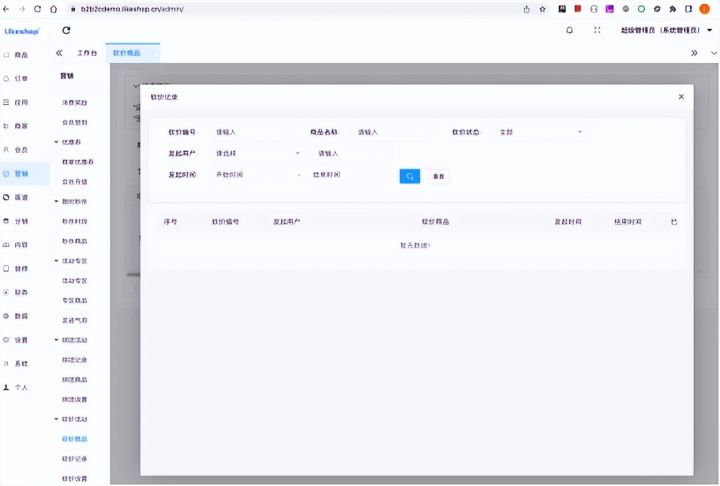Open the admin account dropdown at top right
This screenshot has width=720, height=486.
click(666, 30)
